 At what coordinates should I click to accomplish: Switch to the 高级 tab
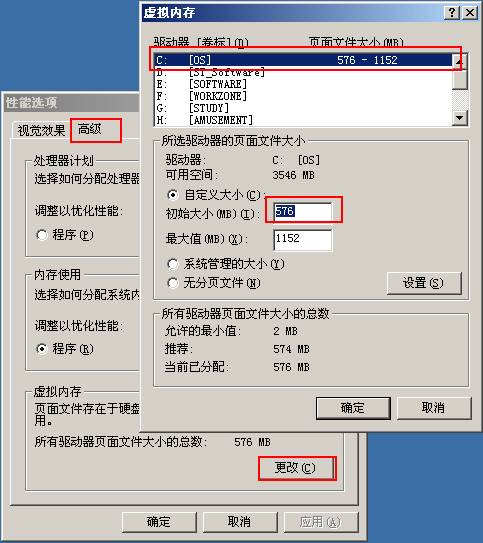pyautogui.click(x=90, y=130)
